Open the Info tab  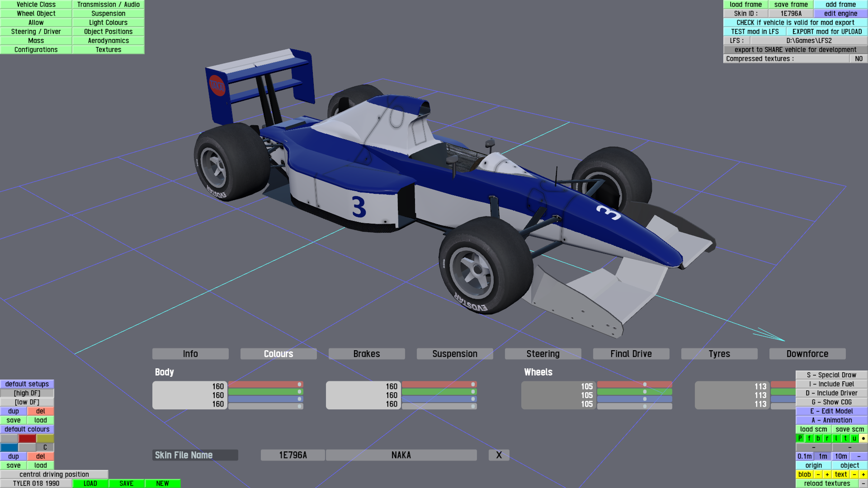pos(190,354)
